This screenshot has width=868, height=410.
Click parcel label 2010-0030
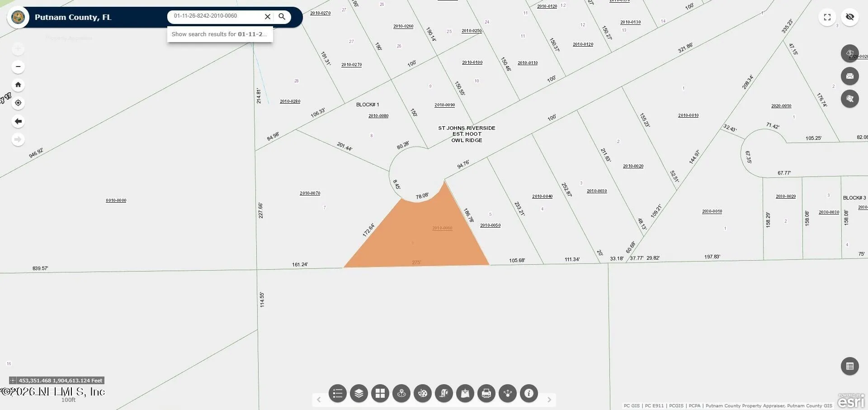pyautogui.click(x=597, y=191)
